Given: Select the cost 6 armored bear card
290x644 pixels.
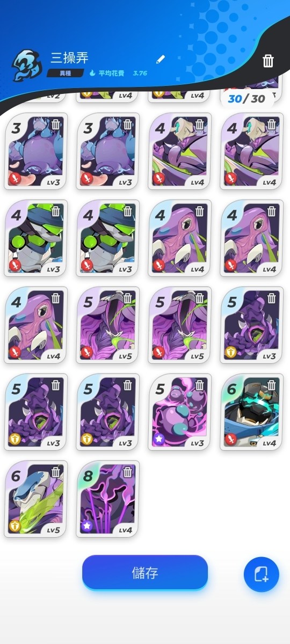Looking at the screenshot, I should (252, 412).
